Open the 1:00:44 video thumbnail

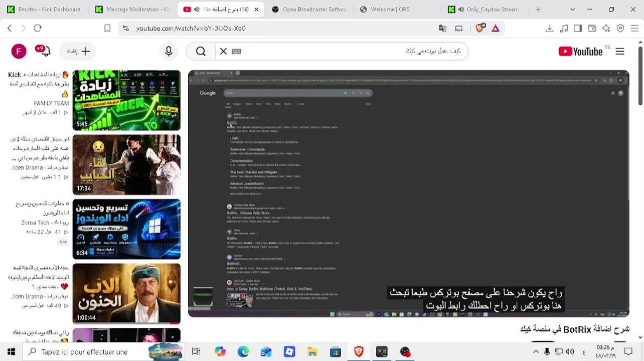[126, 293]
